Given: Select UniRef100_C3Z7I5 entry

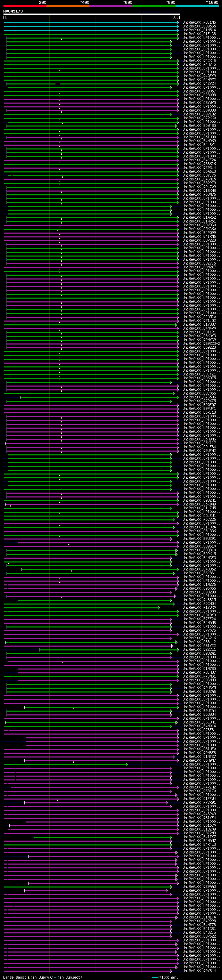Looking at the screenshot, I should (199, 263).
